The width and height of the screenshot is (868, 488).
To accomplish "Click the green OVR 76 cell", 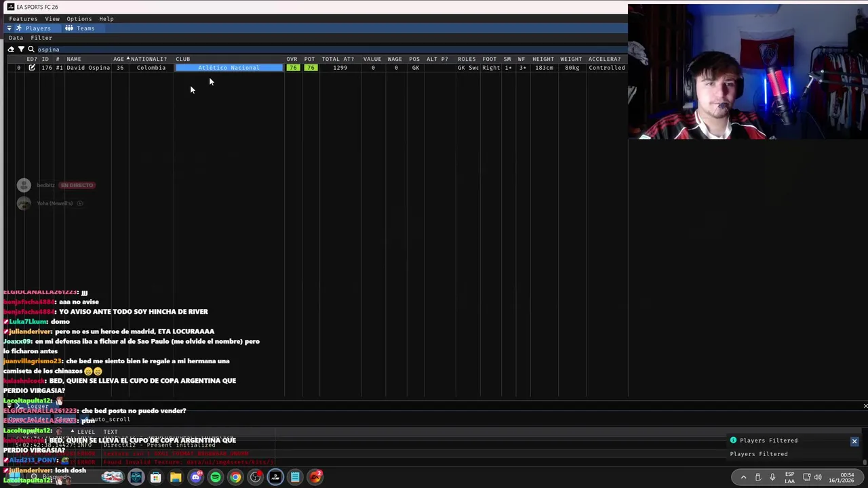I will tap(292, 68).
